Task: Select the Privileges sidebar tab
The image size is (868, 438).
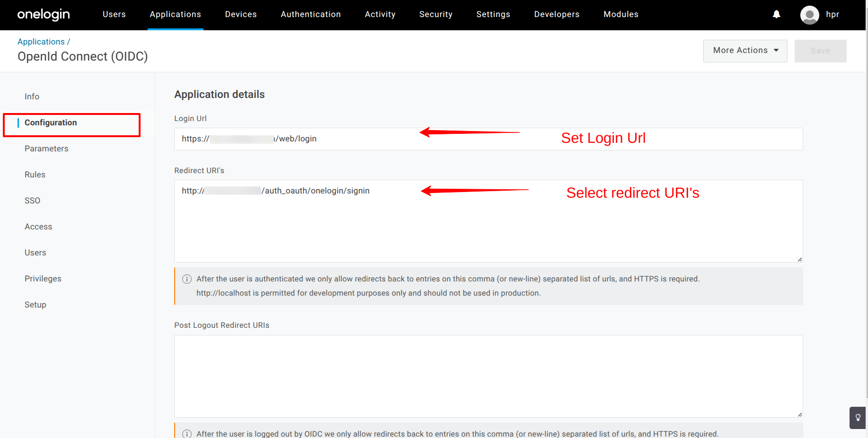Action: pyautogui.click(x=43, y=279)
